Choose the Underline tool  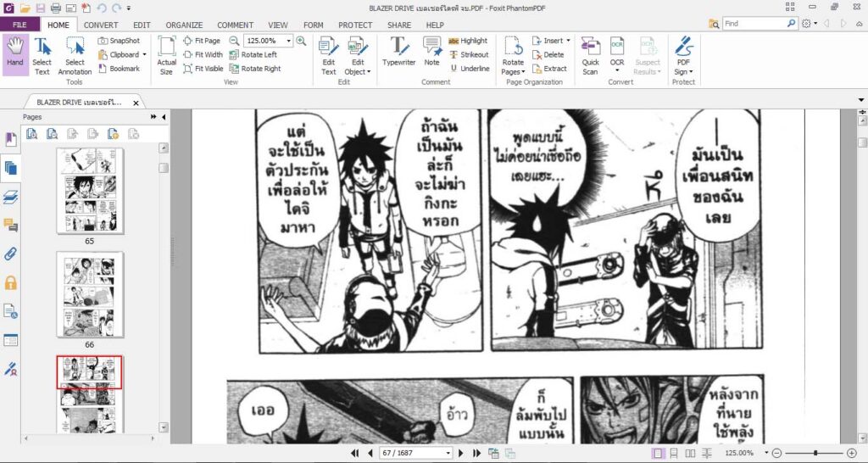pyautogui.click(x=469, y=69)
